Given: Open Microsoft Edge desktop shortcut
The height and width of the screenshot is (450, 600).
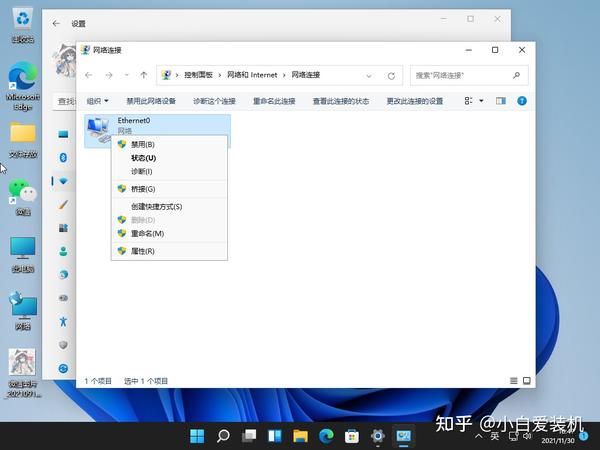Looking at the screenshot, I should 23,86.
